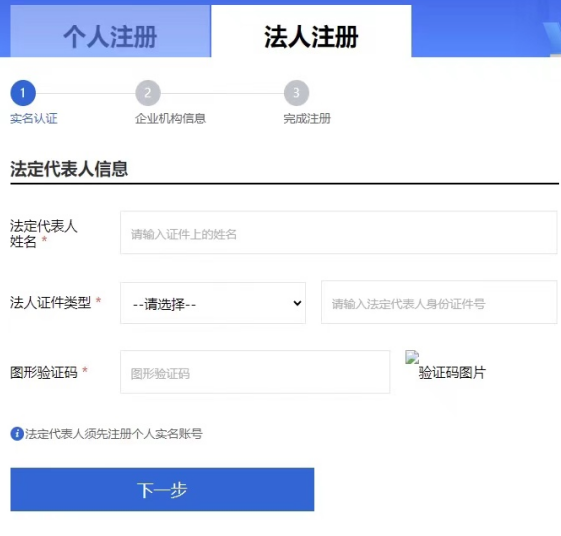Click the 实名认证 step label
The height and width of the screenshot is (536, 561).
pyautogui.click(x=34, y=118)
